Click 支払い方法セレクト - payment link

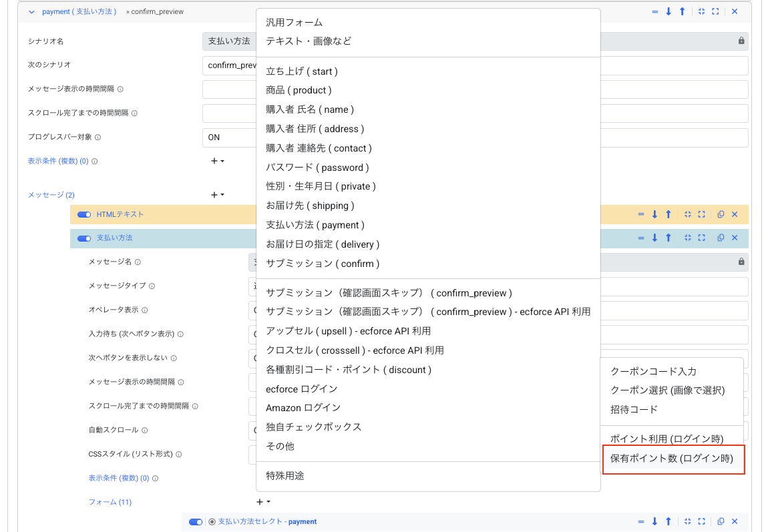tap(267, 522)
